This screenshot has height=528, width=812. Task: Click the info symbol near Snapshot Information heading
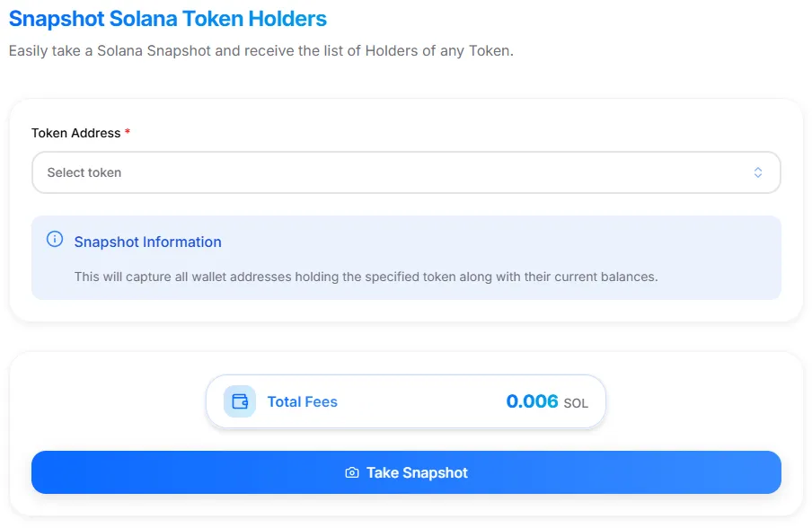(x=54, y=240)
